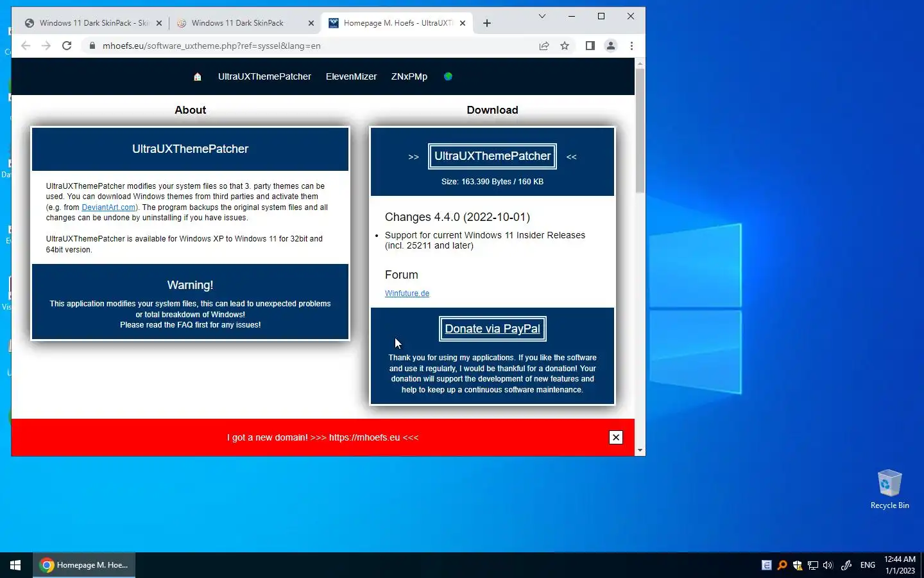The image size is (924, 578).
Task: Click the UltraUXThemePatcher download button
Action: [492, 156]
